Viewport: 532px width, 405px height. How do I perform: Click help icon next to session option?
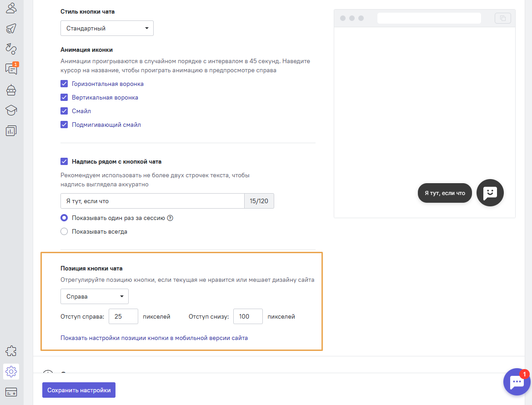(x=170, y=218)
